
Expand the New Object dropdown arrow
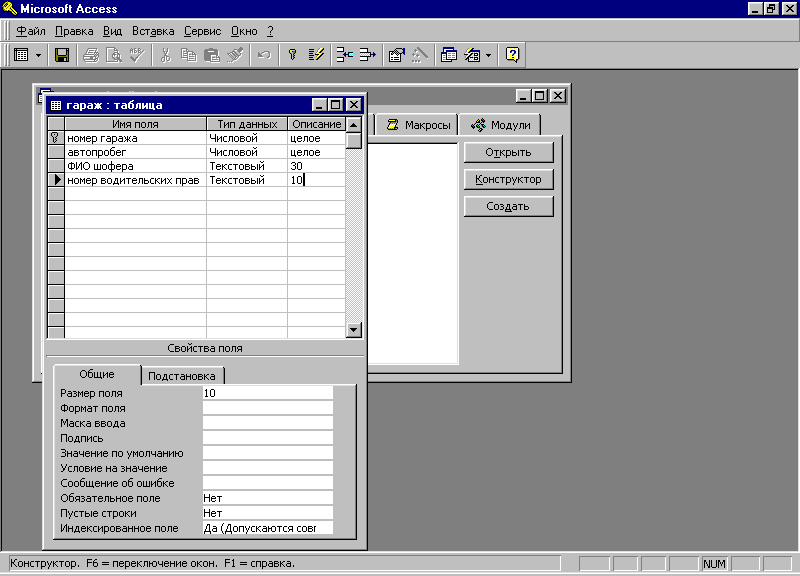(x=488, y=55)
